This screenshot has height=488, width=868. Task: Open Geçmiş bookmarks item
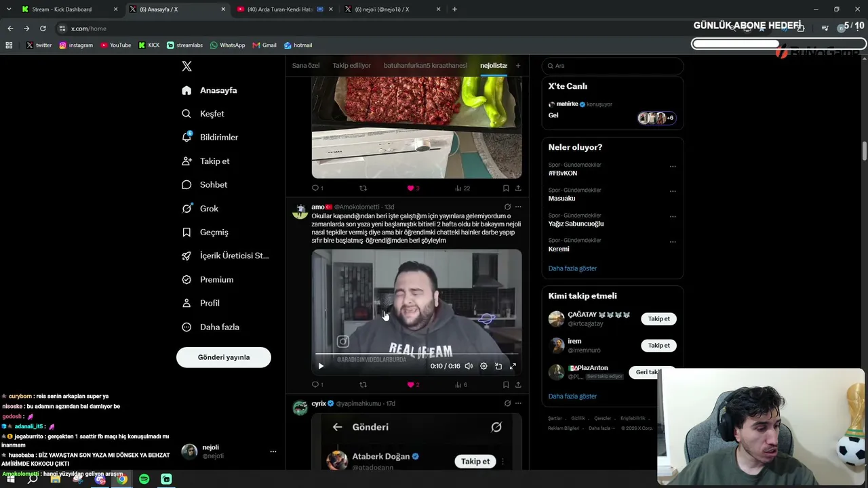click(205, 232)
